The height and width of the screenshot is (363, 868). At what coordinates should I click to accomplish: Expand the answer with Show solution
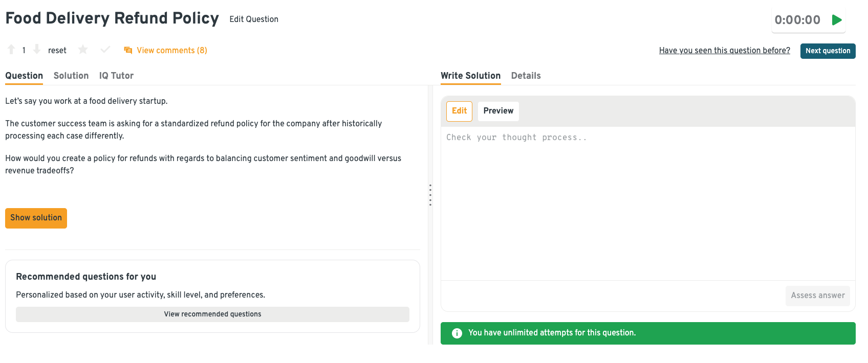pos(36,218)
